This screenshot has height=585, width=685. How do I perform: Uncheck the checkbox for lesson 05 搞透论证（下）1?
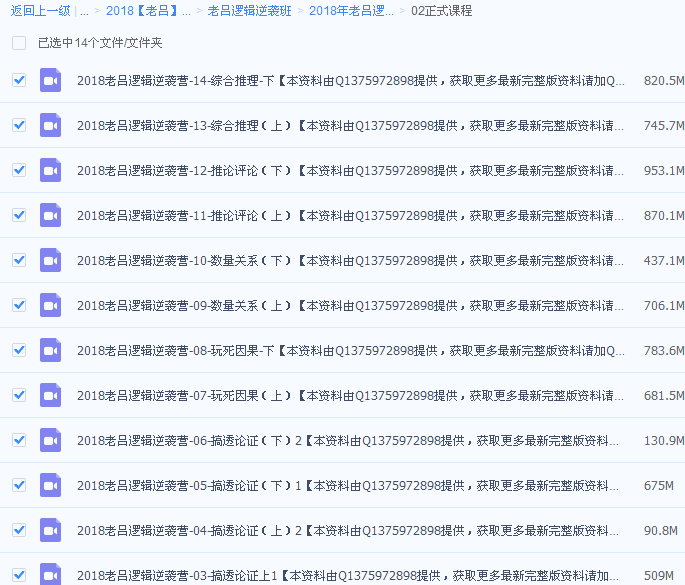[19, 485]
